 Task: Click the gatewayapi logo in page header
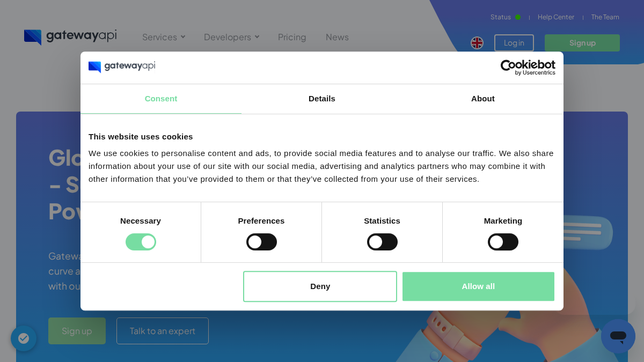[70, 36]
